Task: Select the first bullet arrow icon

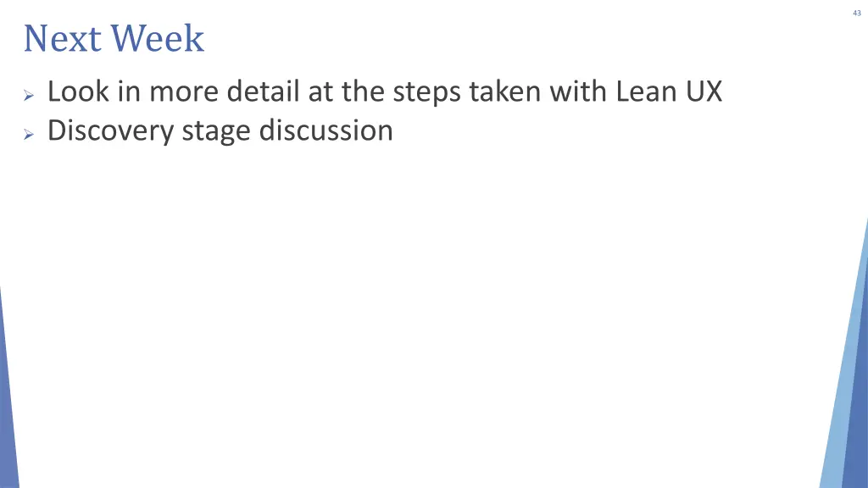Action: [29, 96]
